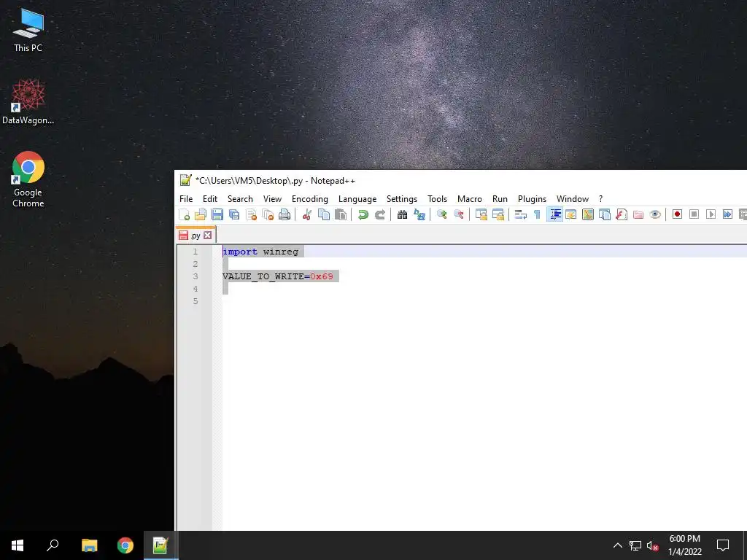Screen dimensions: 747x560
Task: Open the Macro menu
Action: pyautogui.click(x=470, y=199)
